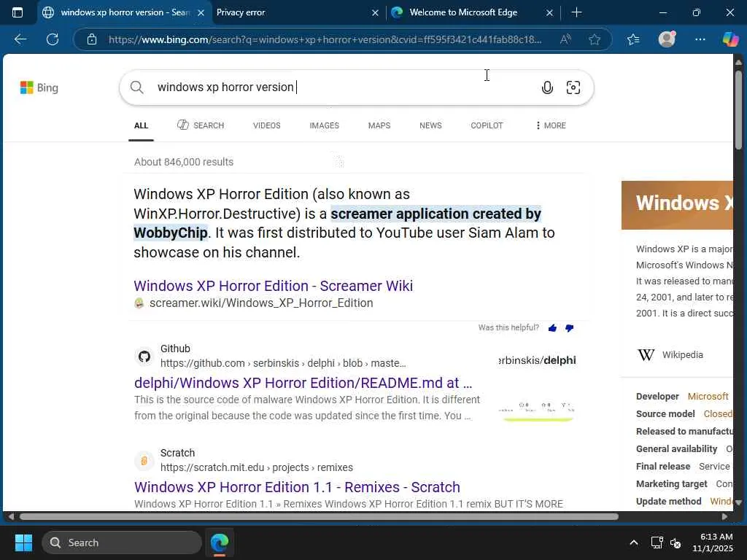Image resolution: width=747 pixels, height=560 pixels.
Task: Open Windows XP Horror Edition 1.1 Remixes link
Action: pyautogui.click(x=298, y=487)
